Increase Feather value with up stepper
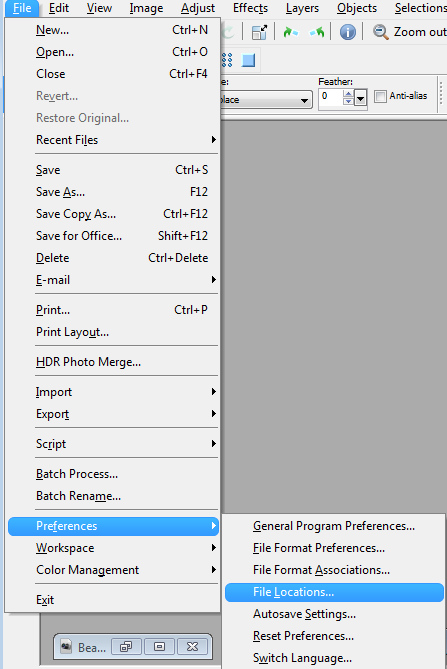 [x=348, y=94]
